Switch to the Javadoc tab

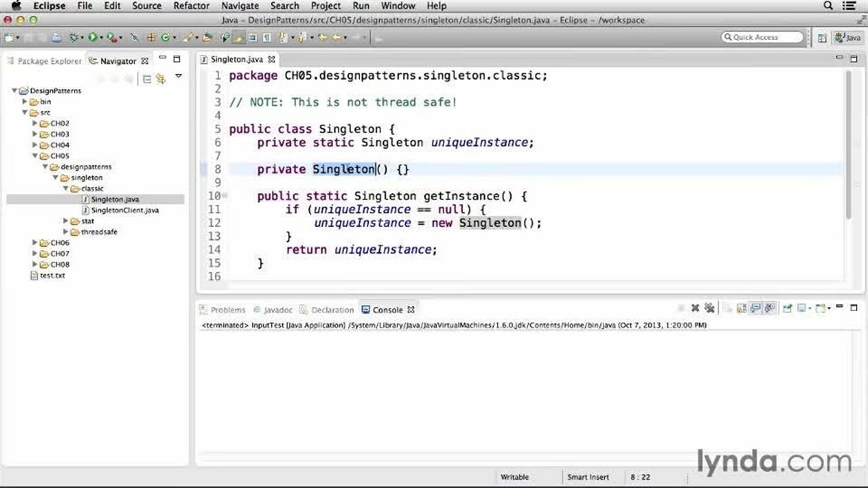point(273,310)
